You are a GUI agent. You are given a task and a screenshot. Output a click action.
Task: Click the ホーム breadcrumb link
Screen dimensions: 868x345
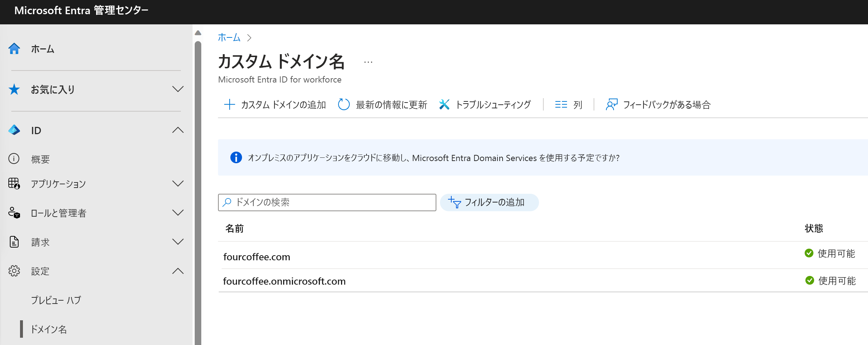pyautogui.click(x=229, y=37)
